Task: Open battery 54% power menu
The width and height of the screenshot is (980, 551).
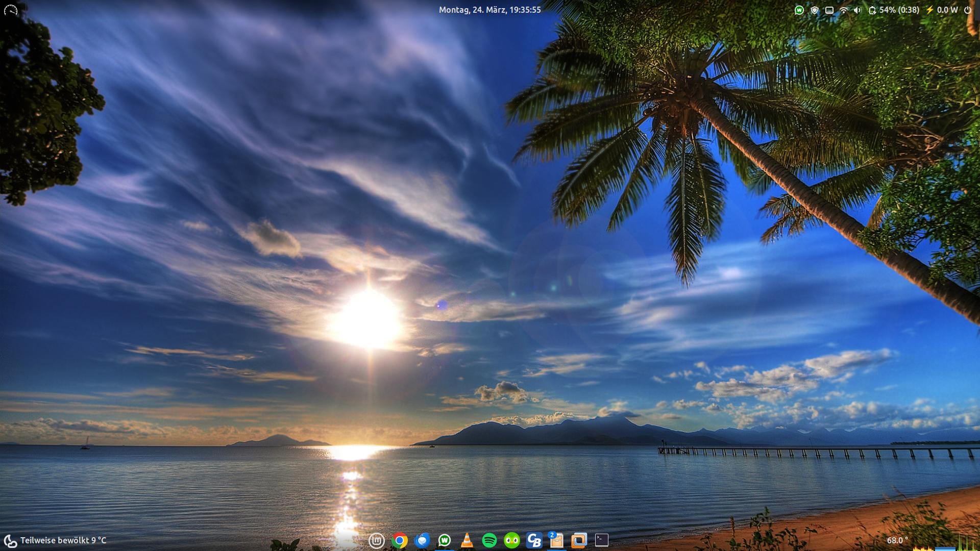Action: tap(894, 10)
